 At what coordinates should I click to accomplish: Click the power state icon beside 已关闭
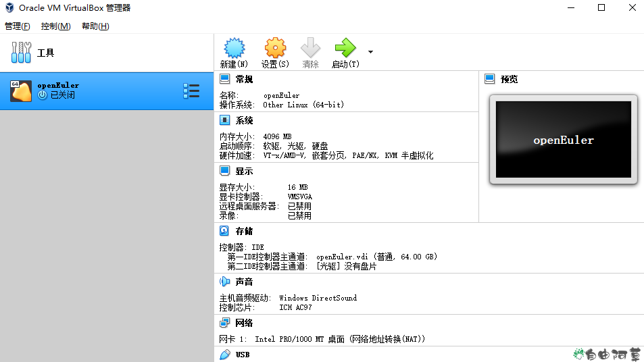pos(43,95)
